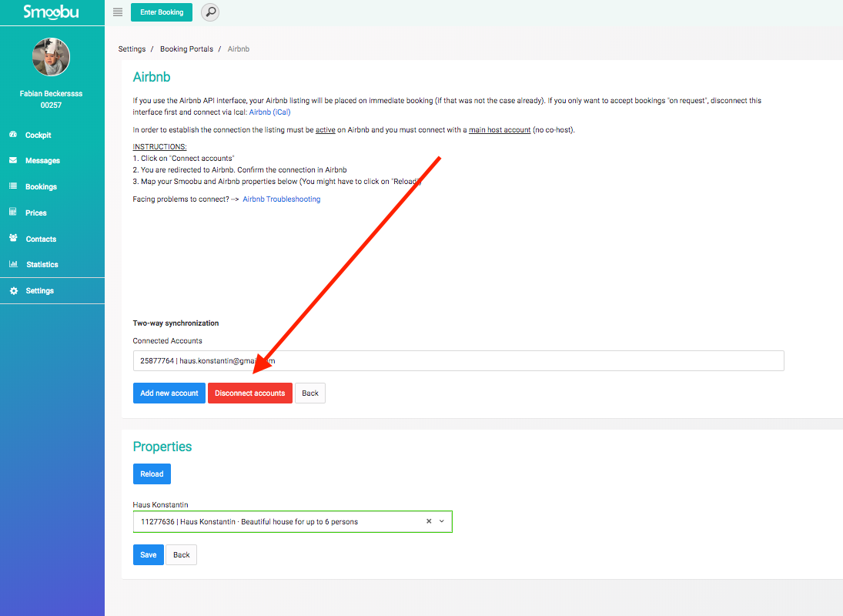This screenshot has width=843, height=616.
Task: Click the Connected Accounts field
Action: [459, 360]
